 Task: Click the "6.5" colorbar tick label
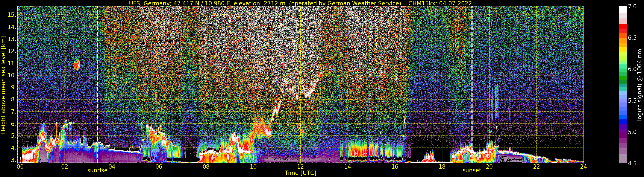632,38
